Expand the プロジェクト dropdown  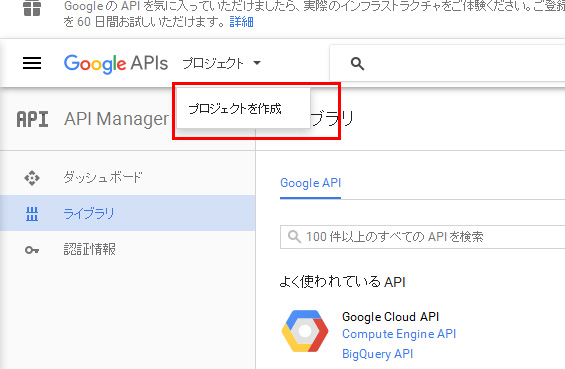[221, 63]
